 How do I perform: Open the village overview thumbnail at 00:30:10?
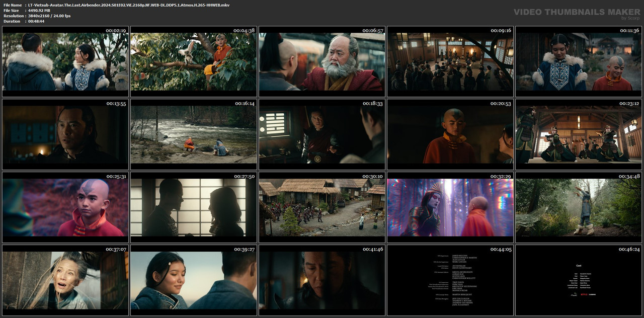pyautogui.click(x=322, y=207)
